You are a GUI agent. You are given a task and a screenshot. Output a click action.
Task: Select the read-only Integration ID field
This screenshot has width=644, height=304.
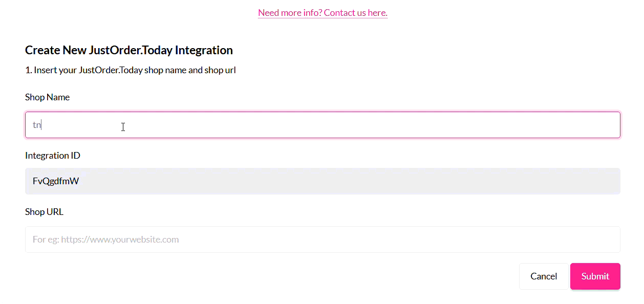click(x=323, y=181)
